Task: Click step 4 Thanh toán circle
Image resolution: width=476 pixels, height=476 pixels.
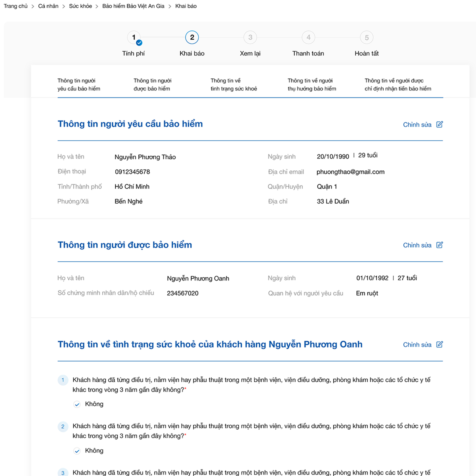Action: coord(308,37)
